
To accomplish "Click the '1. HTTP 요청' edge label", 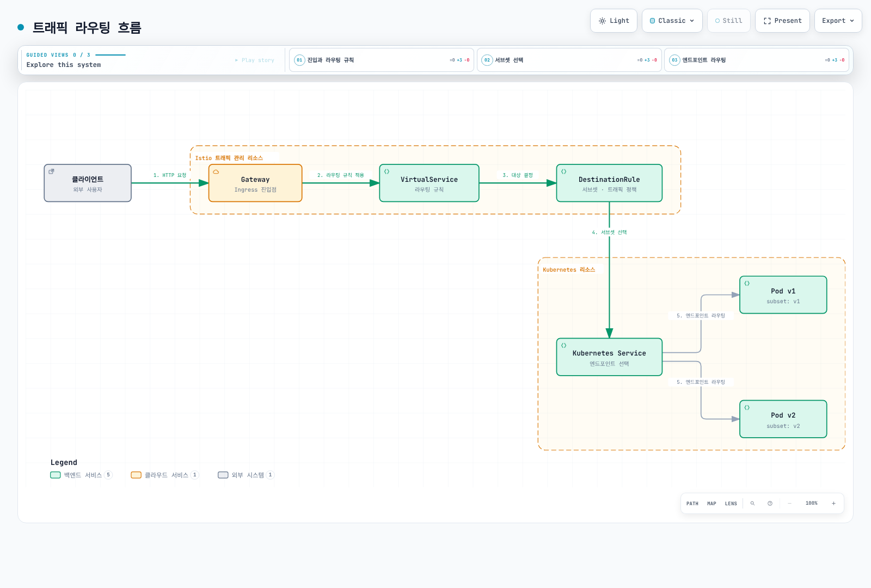I will click(x=170, y=175).
